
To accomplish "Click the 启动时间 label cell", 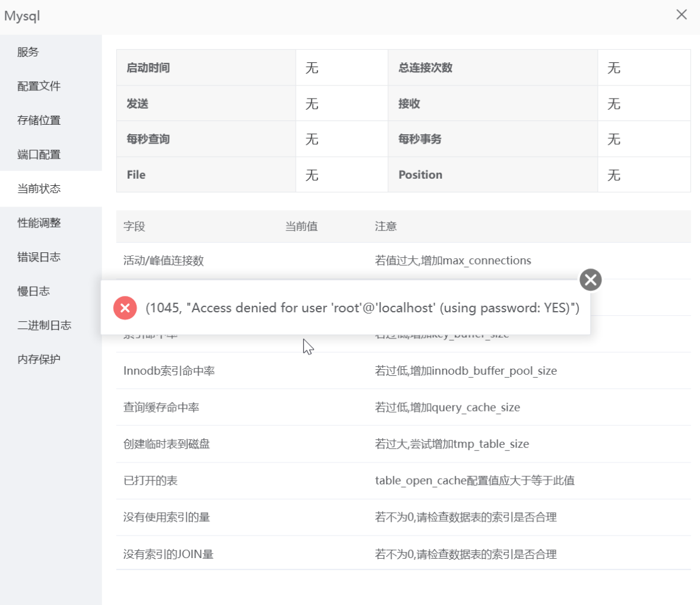I will coord(206,68).
